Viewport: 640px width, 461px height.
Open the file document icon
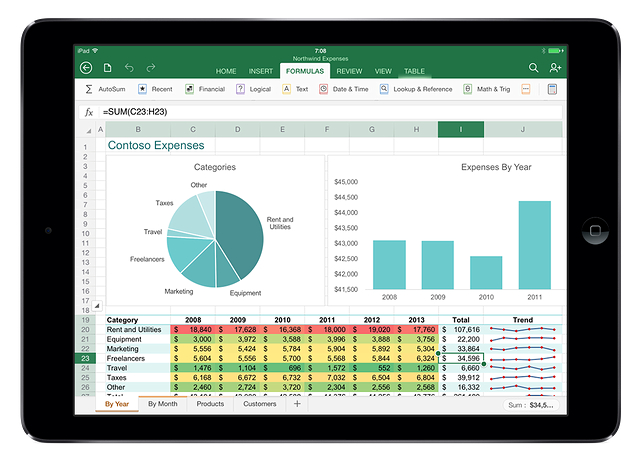(x=107, y=68)
